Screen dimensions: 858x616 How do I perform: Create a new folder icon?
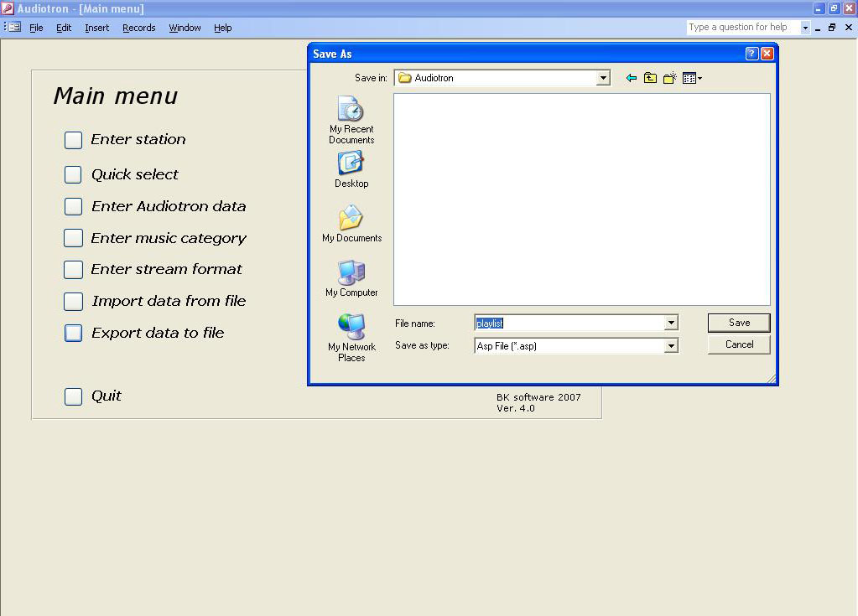click(x=670, y=78)
